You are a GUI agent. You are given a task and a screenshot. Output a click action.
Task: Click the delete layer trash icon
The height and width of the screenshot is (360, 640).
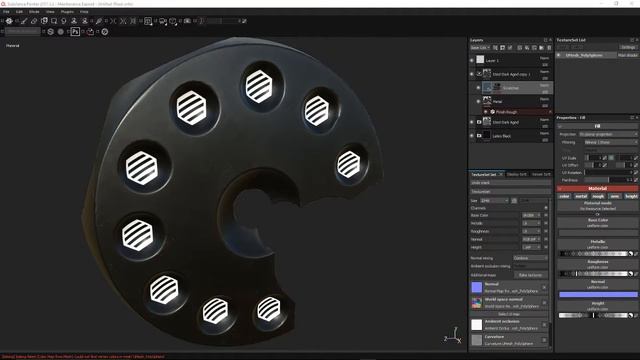pyautogui.click(x=549, y=48)
